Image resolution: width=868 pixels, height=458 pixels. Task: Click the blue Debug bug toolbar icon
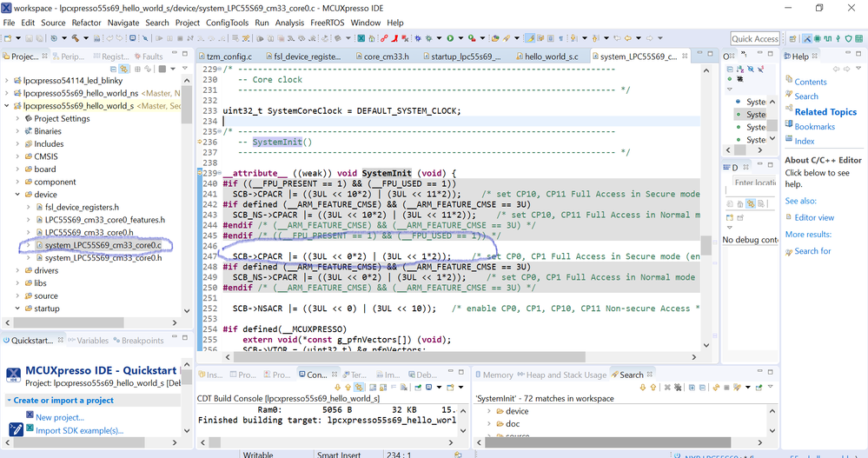417,38
